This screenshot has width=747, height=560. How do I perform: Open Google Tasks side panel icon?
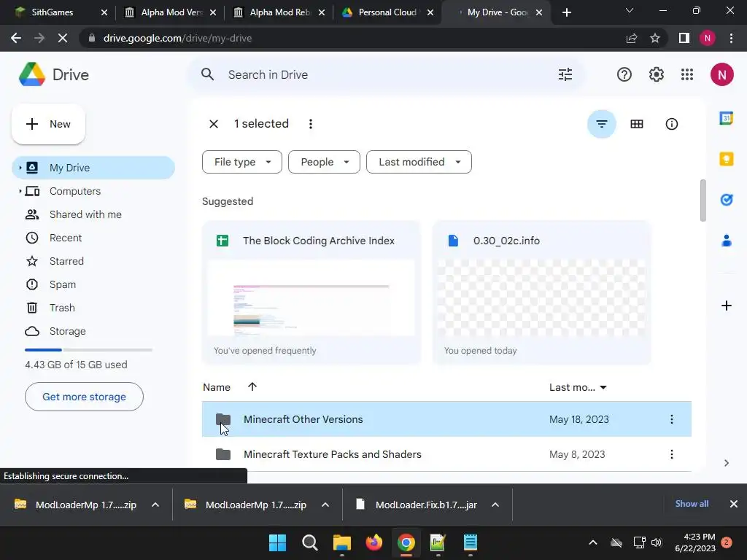click(726, 200)
